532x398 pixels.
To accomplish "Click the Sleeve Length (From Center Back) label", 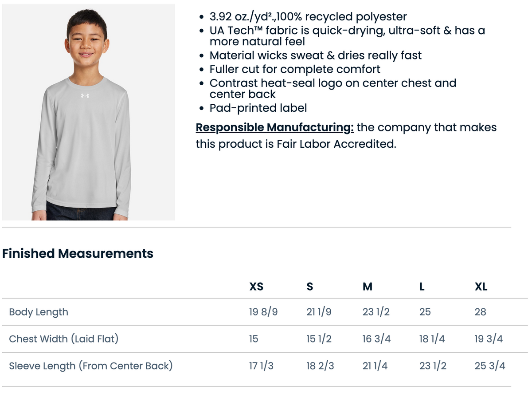I will point(91,366).
